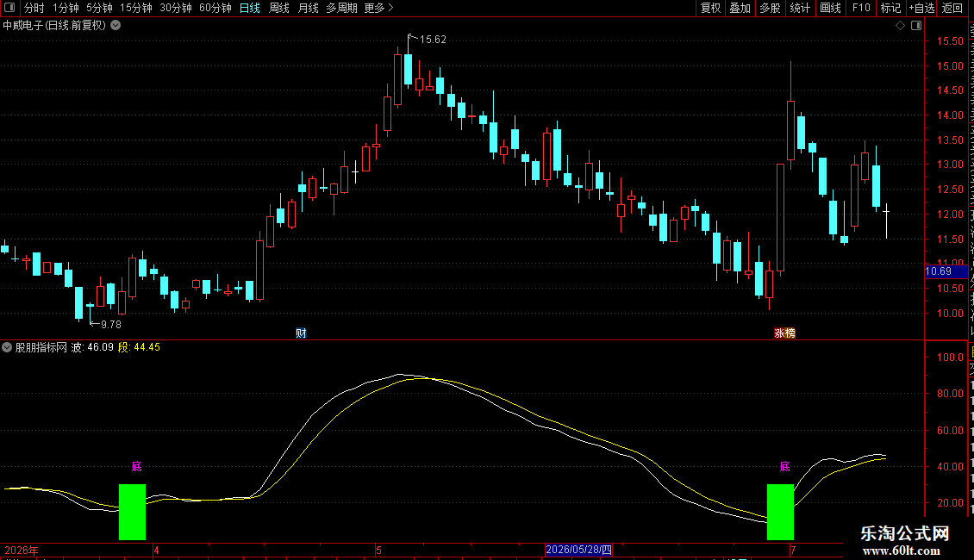
Task: Open dropdown beside 中威电子 chart title
Action: [x=116, y=26]
